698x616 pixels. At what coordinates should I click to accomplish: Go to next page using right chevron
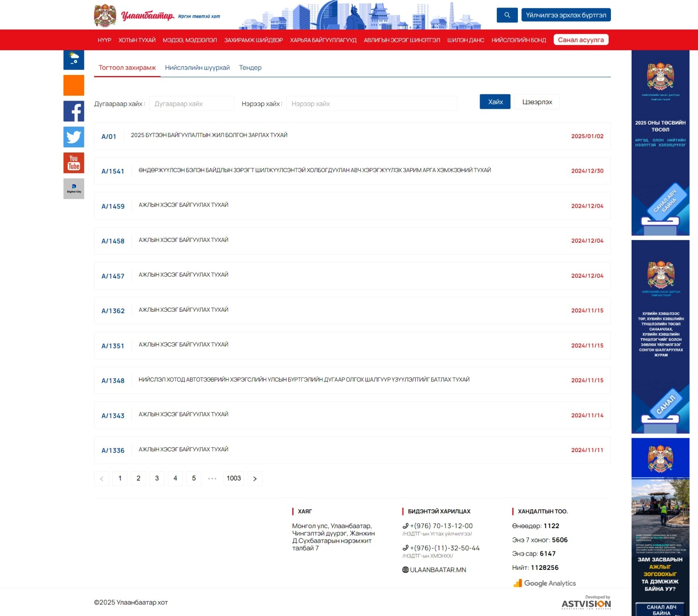click(x=255, y=479)
